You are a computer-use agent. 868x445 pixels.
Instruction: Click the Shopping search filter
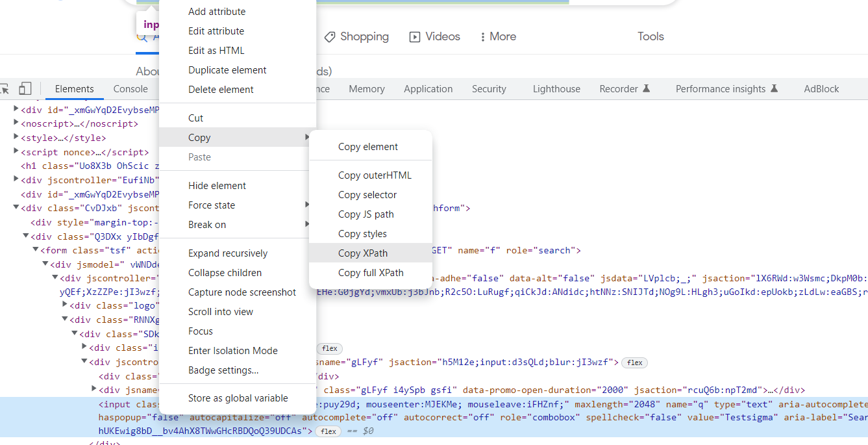356,37
